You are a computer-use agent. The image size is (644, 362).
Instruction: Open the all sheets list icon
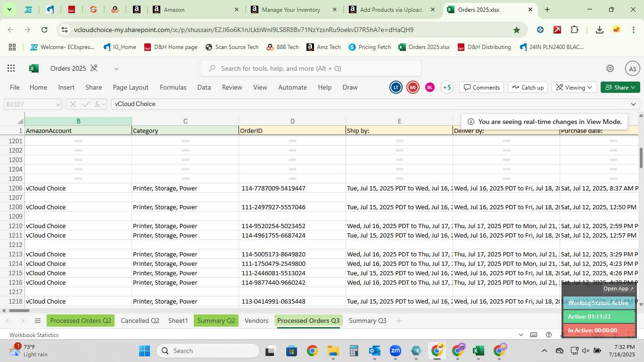[x=38, y=321]
